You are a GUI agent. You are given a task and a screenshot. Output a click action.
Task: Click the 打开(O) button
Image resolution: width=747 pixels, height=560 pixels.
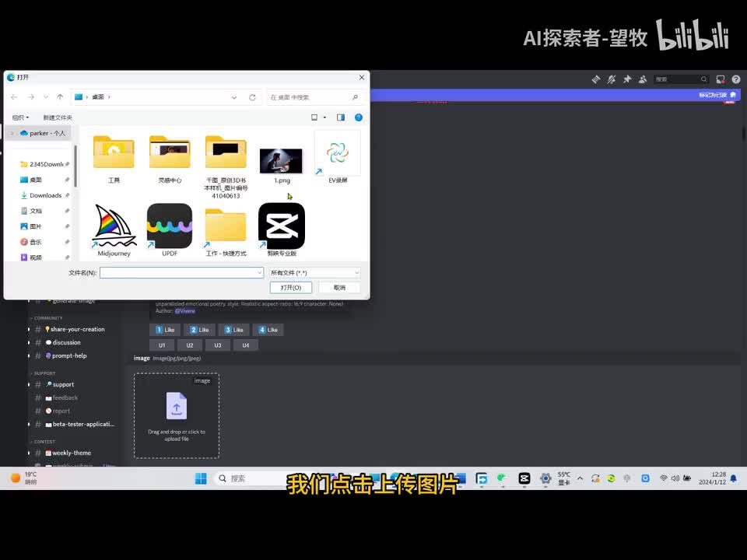[x=291, y=288]
